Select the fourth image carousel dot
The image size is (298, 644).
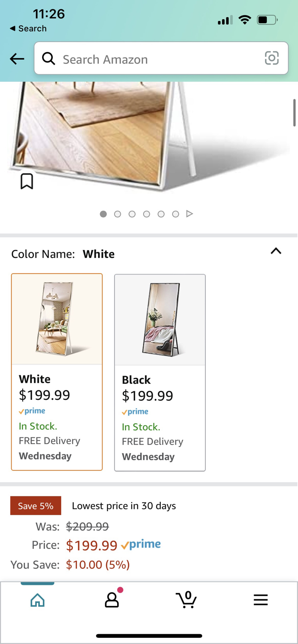point(146,214)
